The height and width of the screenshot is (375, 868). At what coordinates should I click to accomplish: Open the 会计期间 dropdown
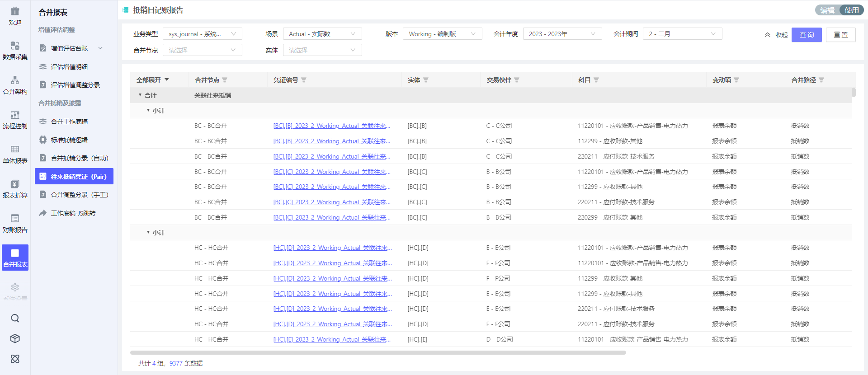point(682,34)
